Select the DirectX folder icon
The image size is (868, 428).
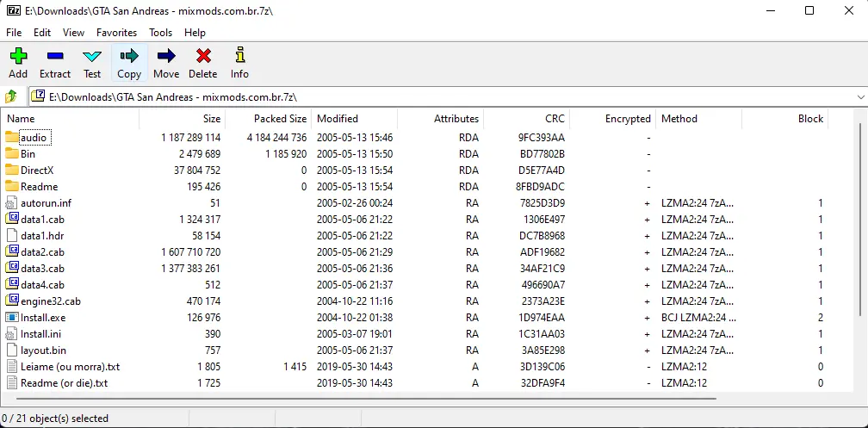pyautogui.click(x=12, y=170)
